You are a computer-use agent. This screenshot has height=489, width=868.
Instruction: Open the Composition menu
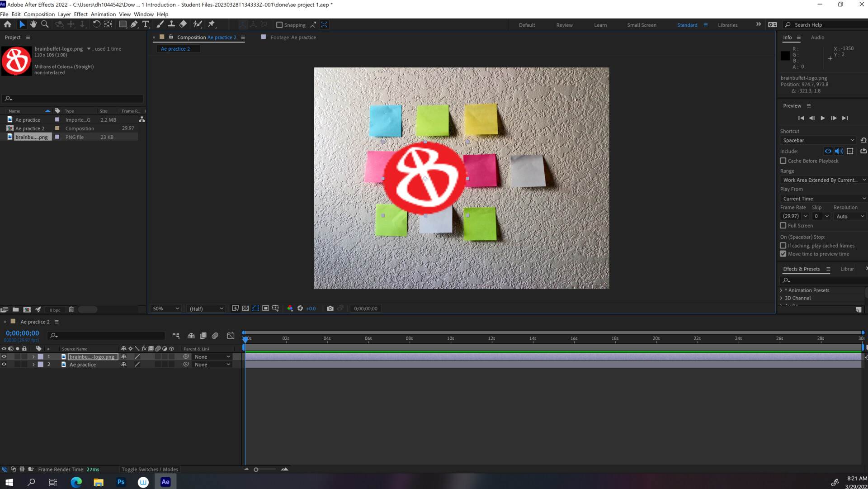point(39,14)
